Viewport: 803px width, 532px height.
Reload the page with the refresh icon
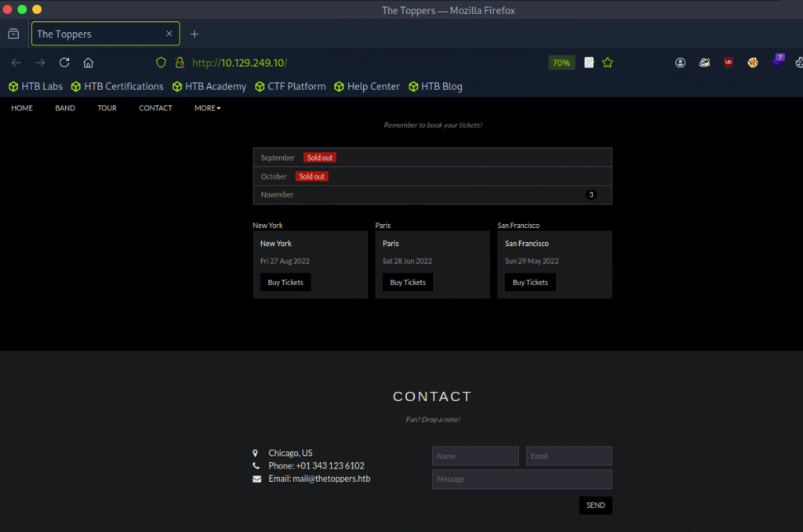pos(64,63)
